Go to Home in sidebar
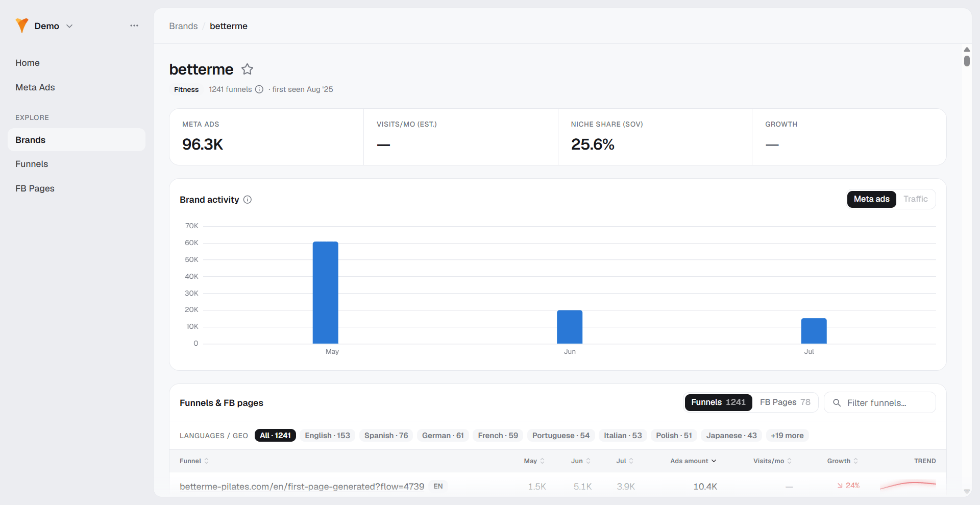980x505 pixels. (x=28, y=63)
